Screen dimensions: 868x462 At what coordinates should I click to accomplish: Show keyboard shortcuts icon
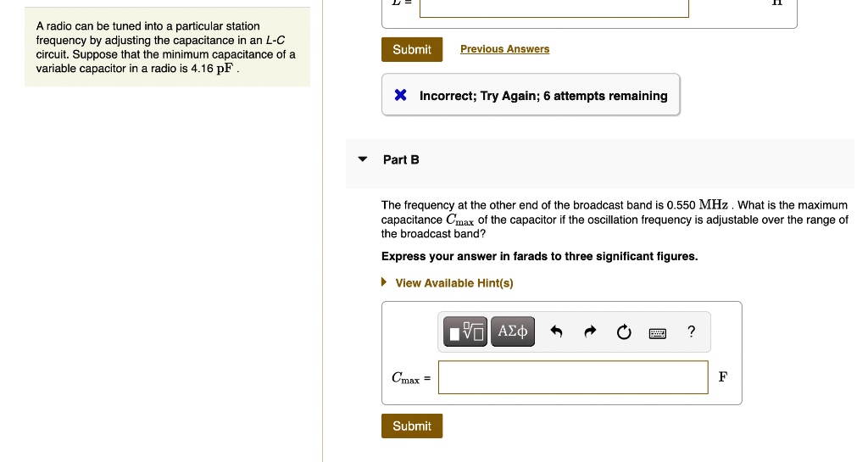point(657,333)
